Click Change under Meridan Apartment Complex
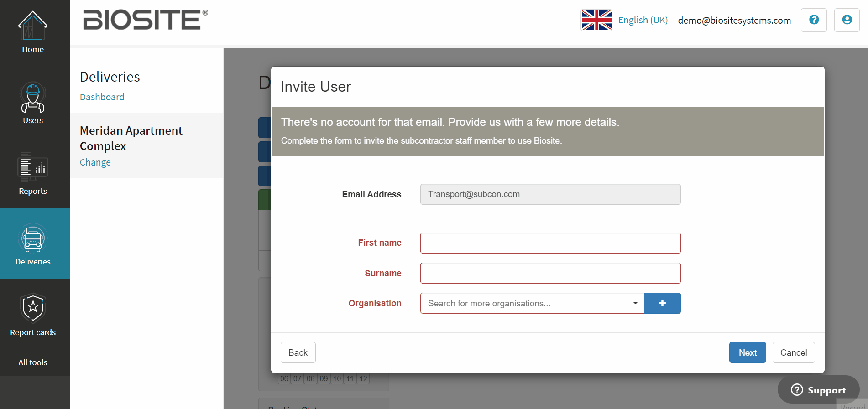The image size is (868, 409). point(95,162)
